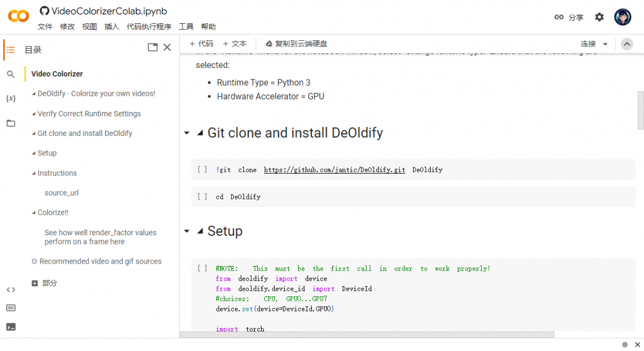Open the 工具 menu

[x=186, y=26]
